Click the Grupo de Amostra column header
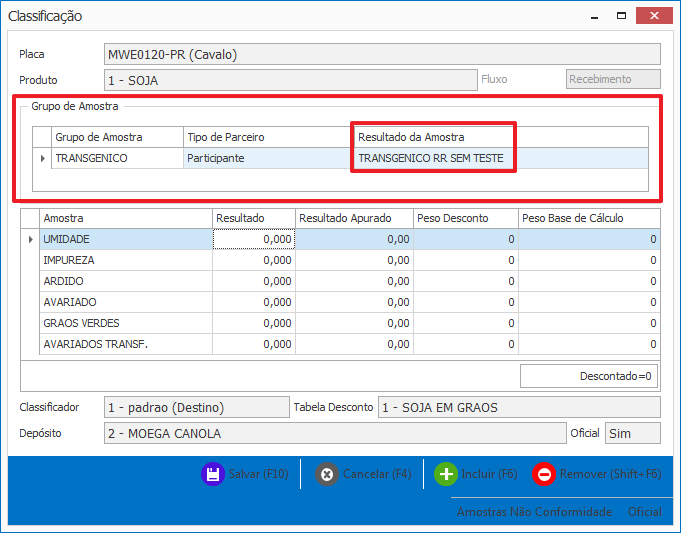 [117, 137]
